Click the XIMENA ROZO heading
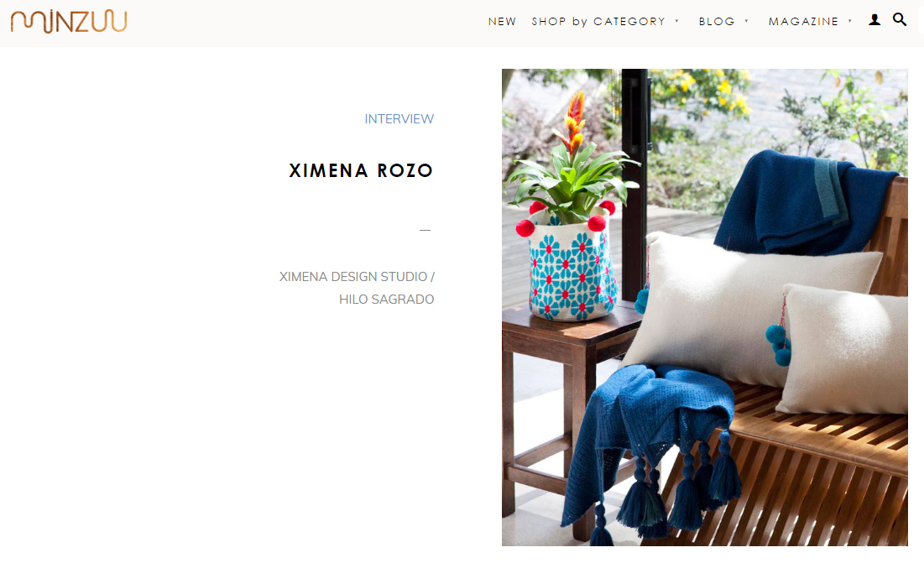The width and height of the screenshot is (924, 563). pyautogui.click(x=361, y=171)
